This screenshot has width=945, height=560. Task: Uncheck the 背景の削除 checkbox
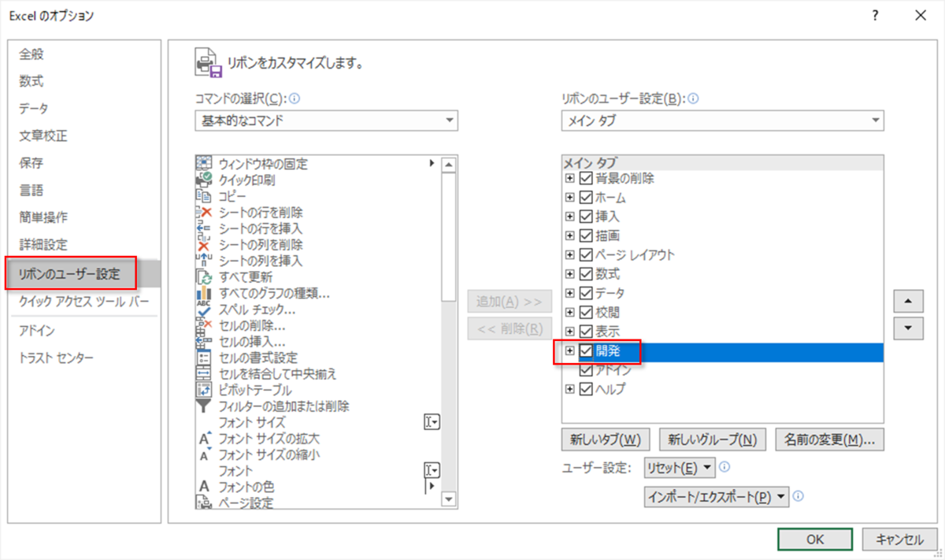coord(586,178)
